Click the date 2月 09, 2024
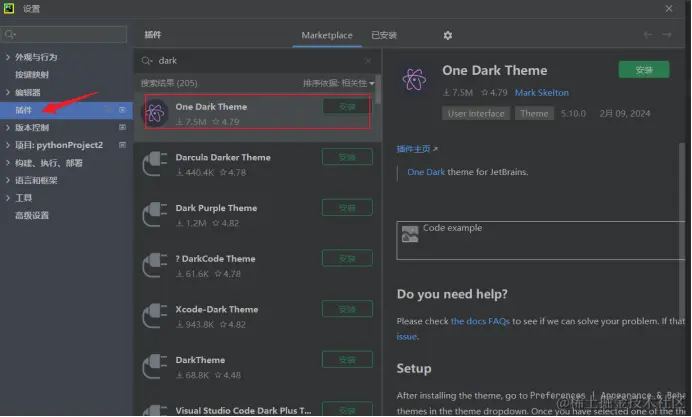The image size is (692, 417). [x=624, y=114]
